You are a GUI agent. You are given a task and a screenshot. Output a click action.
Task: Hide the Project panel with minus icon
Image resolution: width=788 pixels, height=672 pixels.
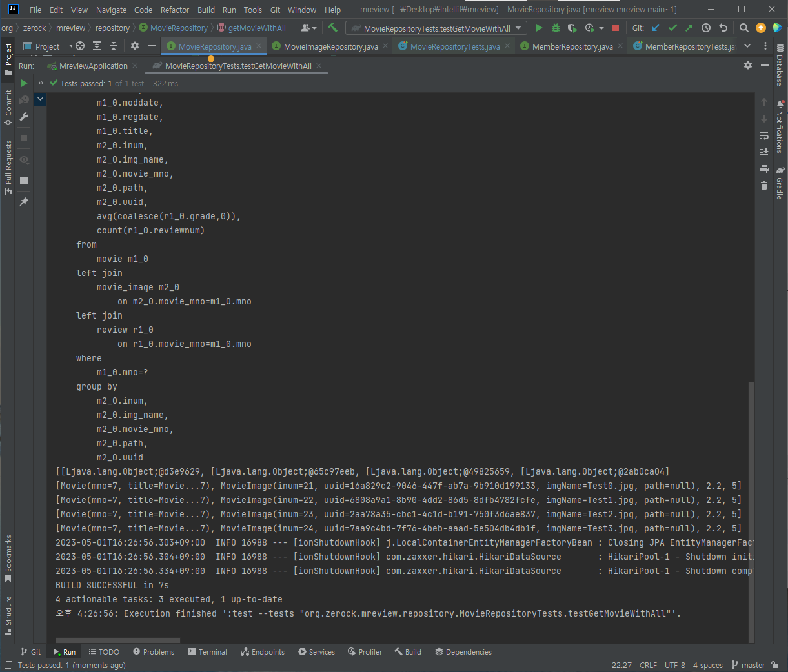click(152, 46)
